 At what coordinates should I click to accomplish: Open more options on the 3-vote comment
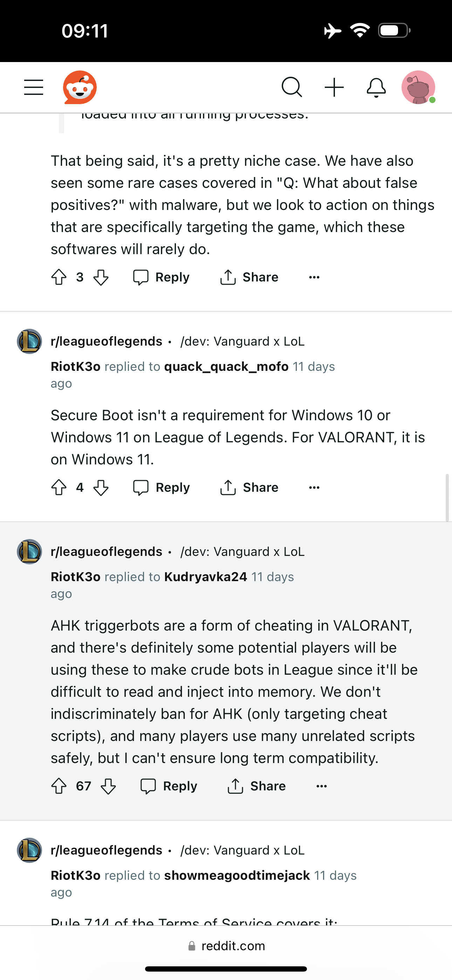tap(314, 277)
